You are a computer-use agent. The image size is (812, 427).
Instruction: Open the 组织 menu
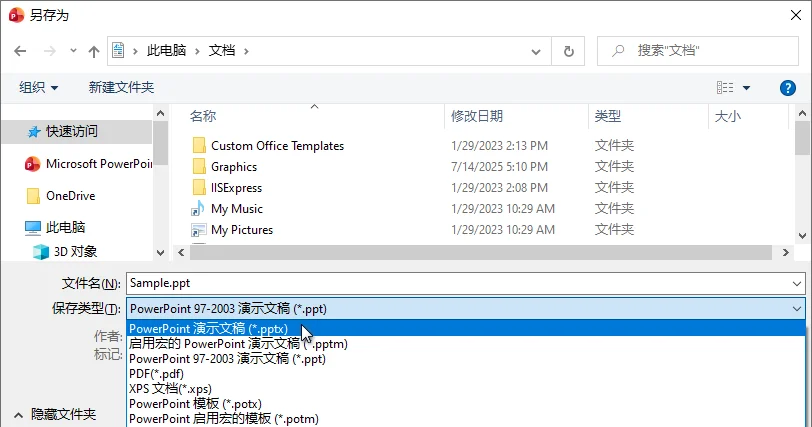point(38,87)
